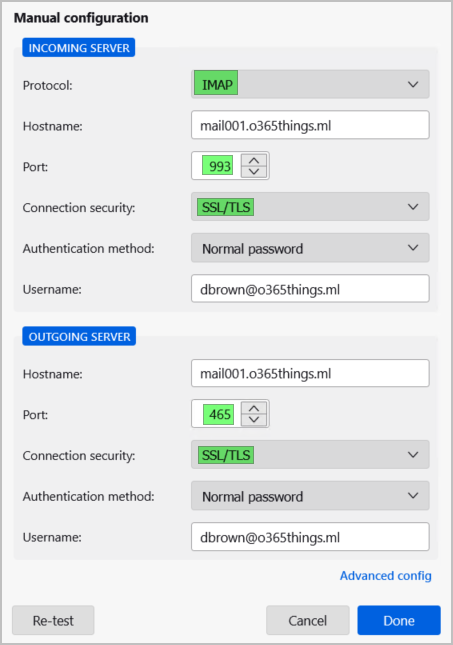Decrease the incoming port number with down arrow
The height and width of the screenshot is (645, 453).
click(254, 172)
